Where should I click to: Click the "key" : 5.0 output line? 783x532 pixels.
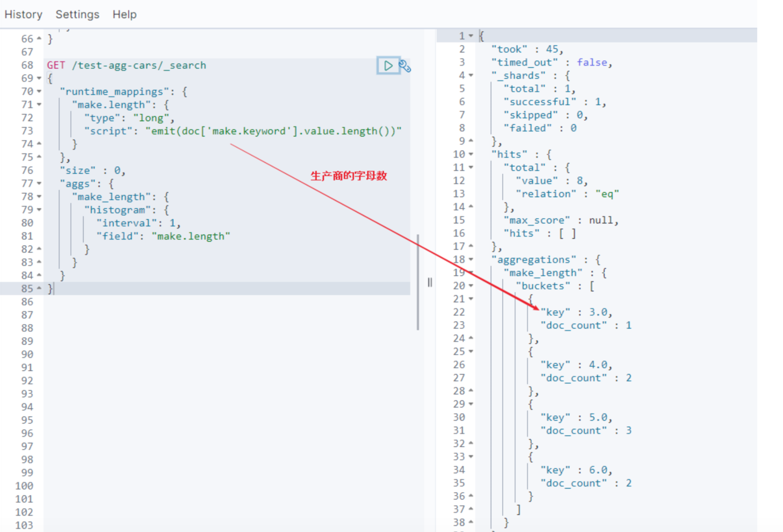tap(576, 417)
